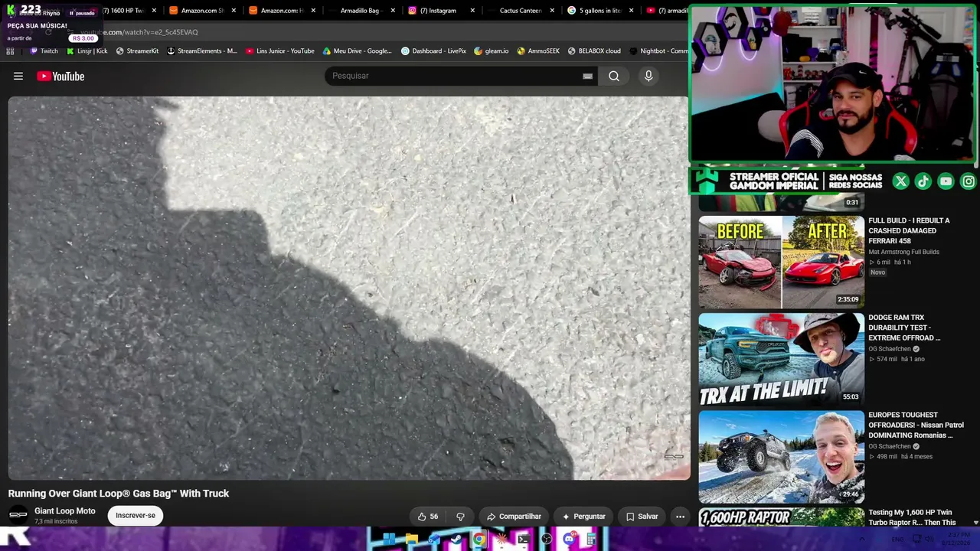Open the Instagram social icon on overlay
The width and height of the screenshot is (980, 551).
[969, 181]
